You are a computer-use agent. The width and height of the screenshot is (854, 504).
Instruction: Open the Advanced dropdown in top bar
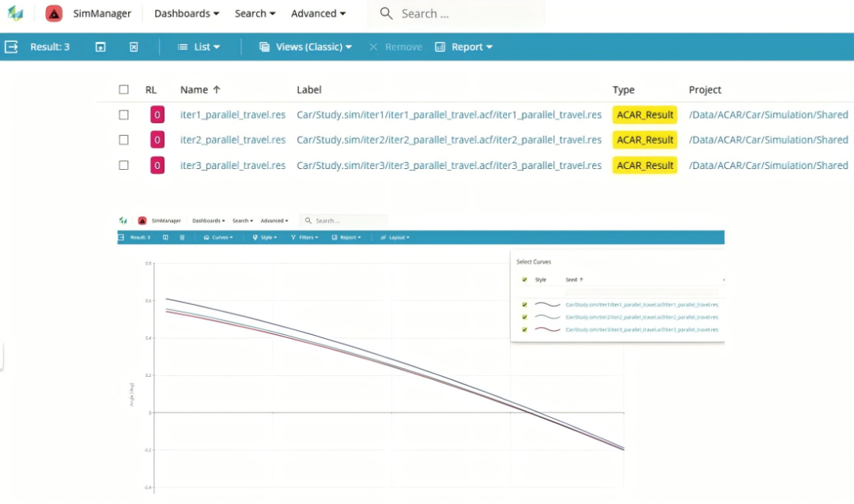click(318, 13)
